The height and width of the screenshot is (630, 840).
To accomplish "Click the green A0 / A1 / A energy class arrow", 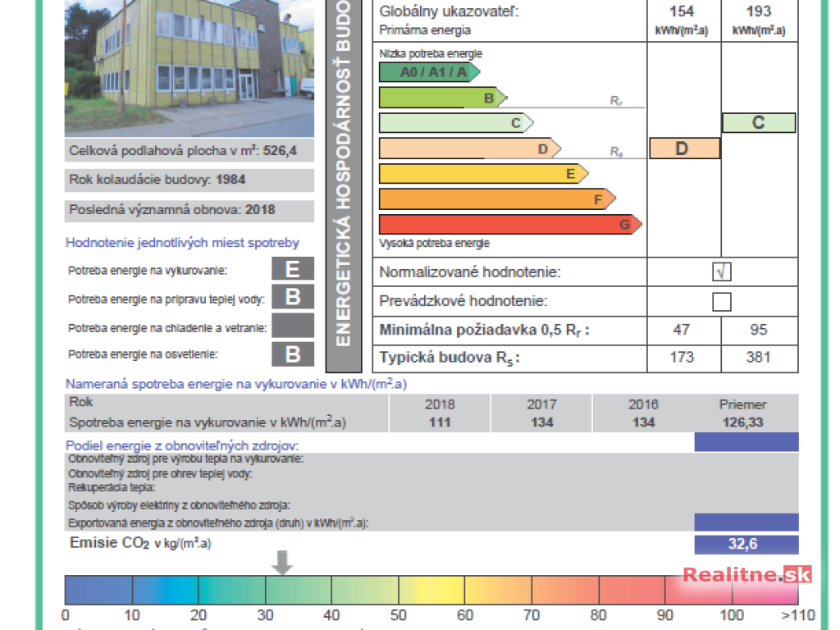I will [428, 72].
